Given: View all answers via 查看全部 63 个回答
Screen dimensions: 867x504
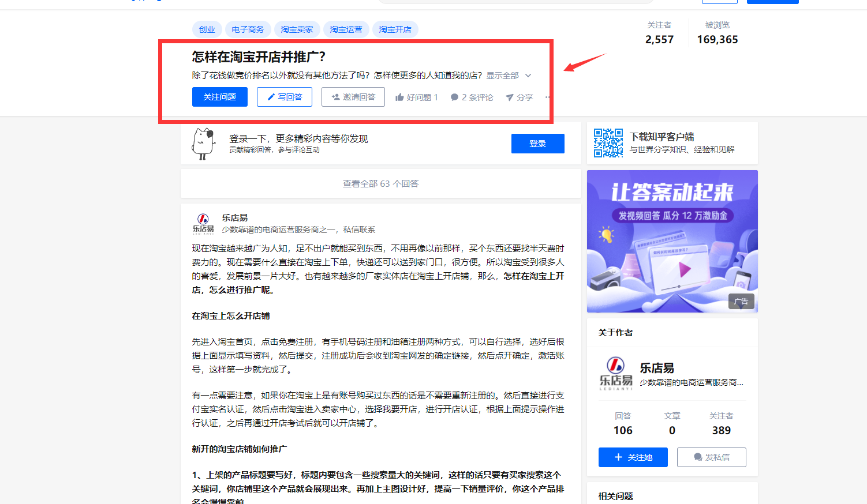Looking at the screenshot, I should (381, 183).
